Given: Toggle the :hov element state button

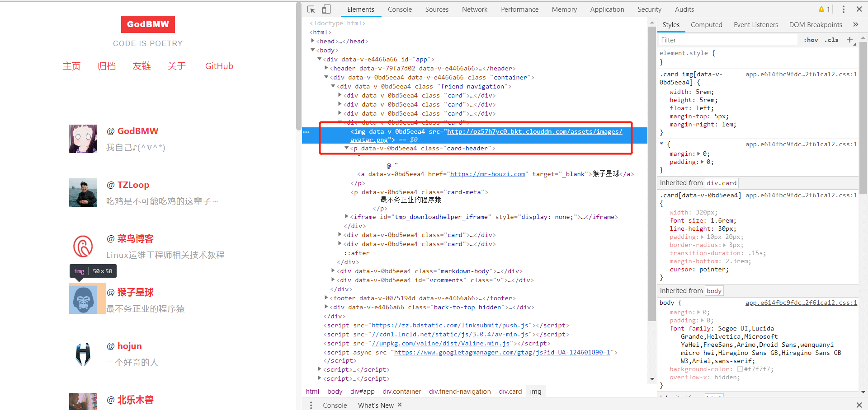Looking at the screenshot, I should (811, 40).
